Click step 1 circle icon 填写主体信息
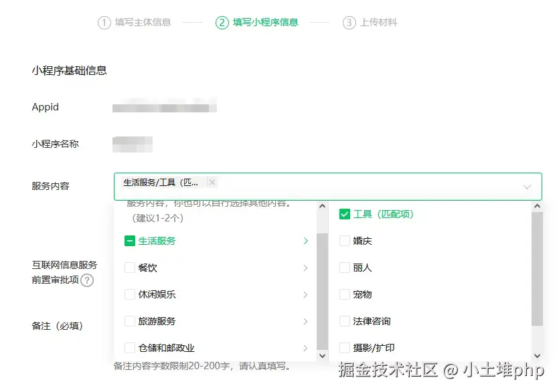The width and height of the screenshot is (557, 392). pos(104,22)
